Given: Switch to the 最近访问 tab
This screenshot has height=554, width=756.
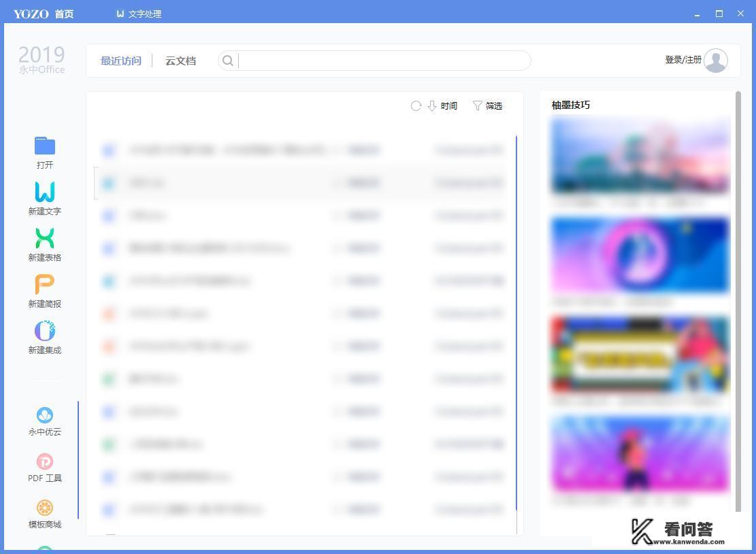Looking at the screenshot, I should point(121,61).
